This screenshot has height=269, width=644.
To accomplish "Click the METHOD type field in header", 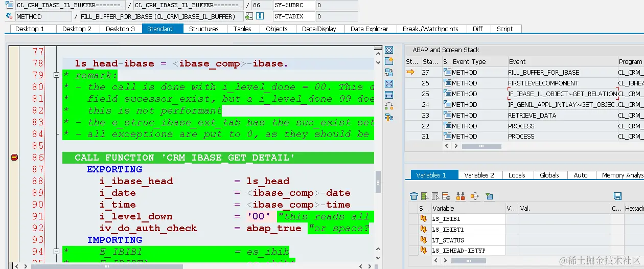I will 43,16.
